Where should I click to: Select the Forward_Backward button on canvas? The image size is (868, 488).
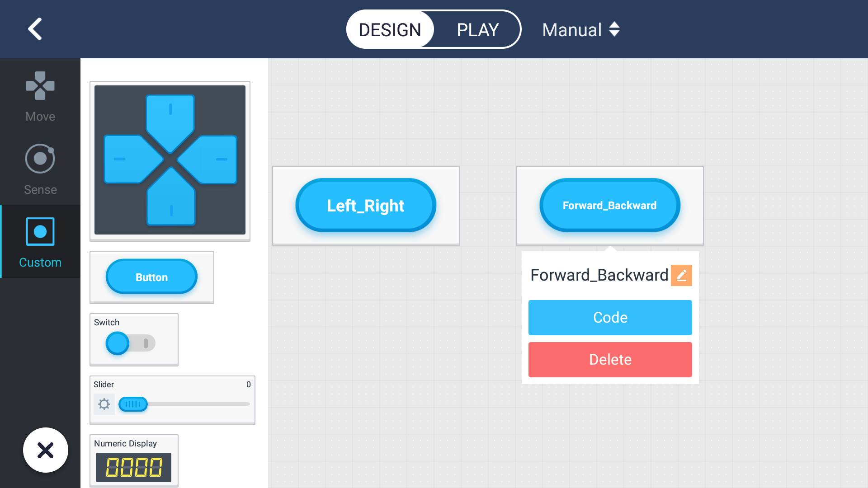(610, 206)
